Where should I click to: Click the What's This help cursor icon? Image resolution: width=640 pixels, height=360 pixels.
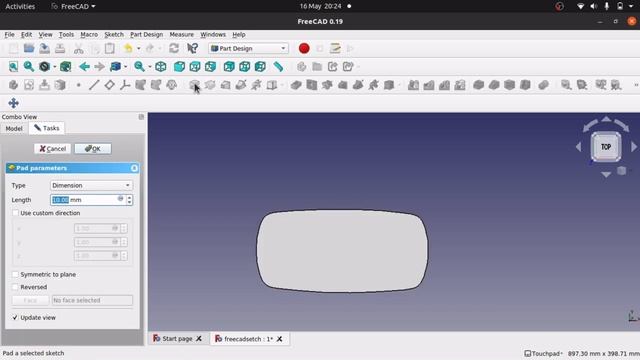tap(192, 48)
